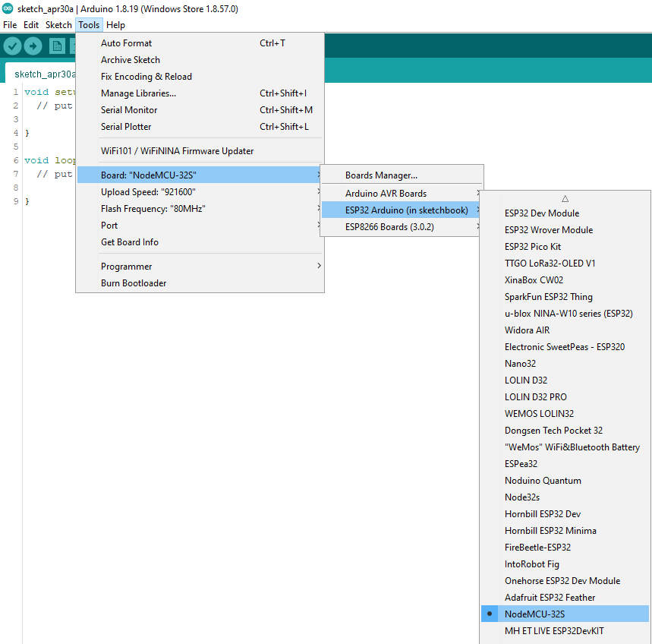Select LOLIN D32 board
652x644 pixels.
point(565,380)
